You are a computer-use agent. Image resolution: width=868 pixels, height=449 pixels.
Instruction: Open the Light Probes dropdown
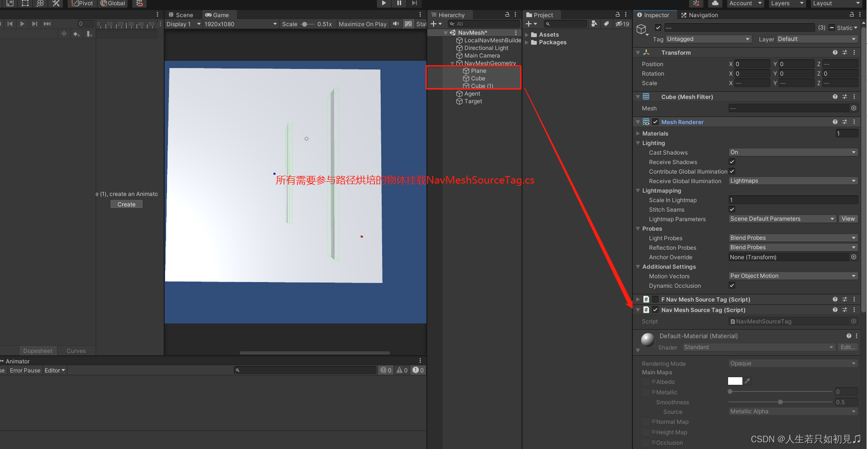tap(792, 237)
